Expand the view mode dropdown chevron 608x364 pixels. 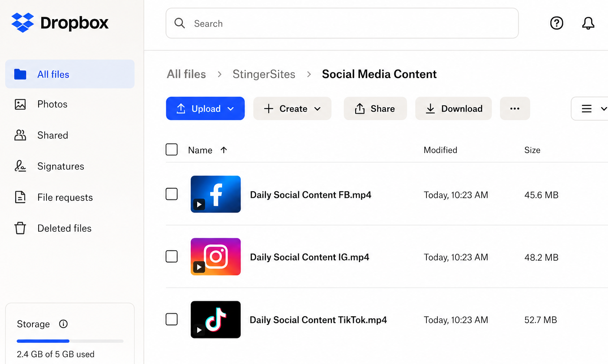pos(604,109)
